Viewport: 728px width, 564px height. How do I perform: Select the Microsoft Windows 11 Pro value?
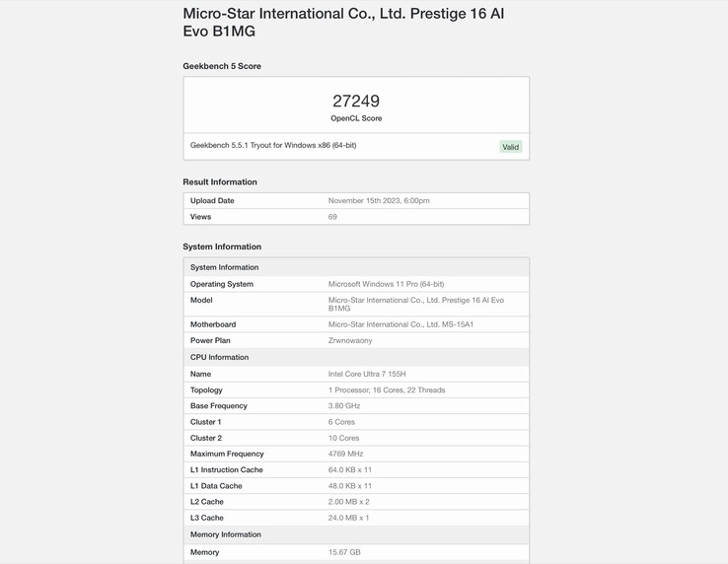tap(386, 284)
